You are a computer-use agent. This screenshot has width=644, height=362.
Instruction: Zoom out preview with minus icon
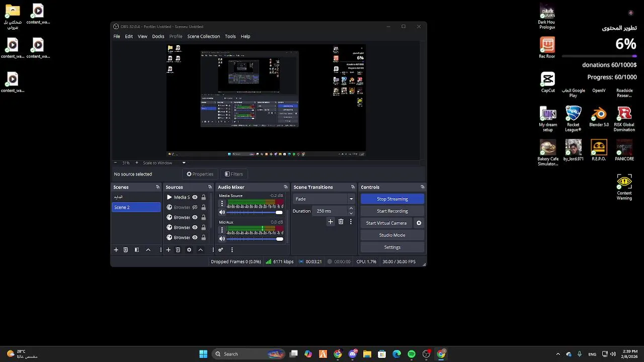tap(115, 163)
